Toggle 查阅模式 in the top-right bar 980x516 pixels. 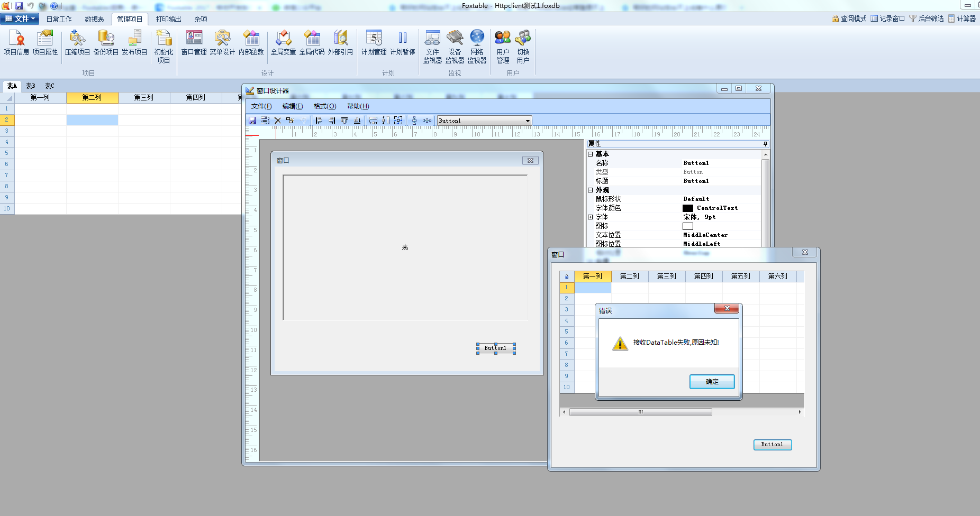[x=849, y=19]
